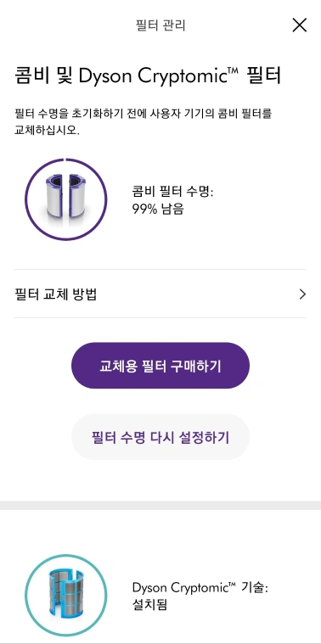Tap the 99% 남음 remaining value
This screenshot has height=644, width=321.
(158, 209)
